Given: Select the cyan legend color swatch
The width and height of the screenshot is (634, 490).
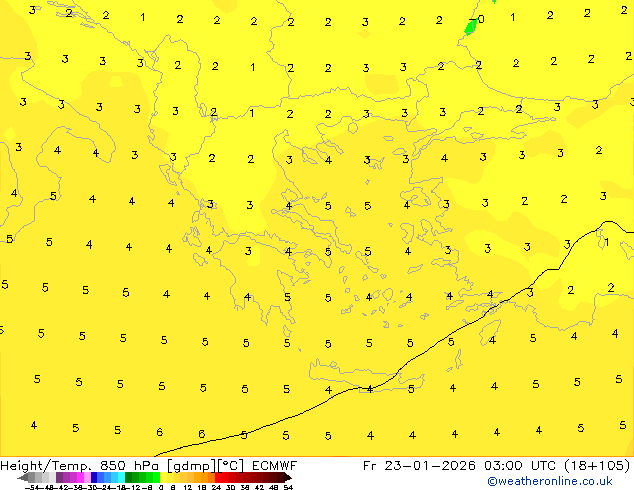Looking at the screenshot, I should point(122,477).
